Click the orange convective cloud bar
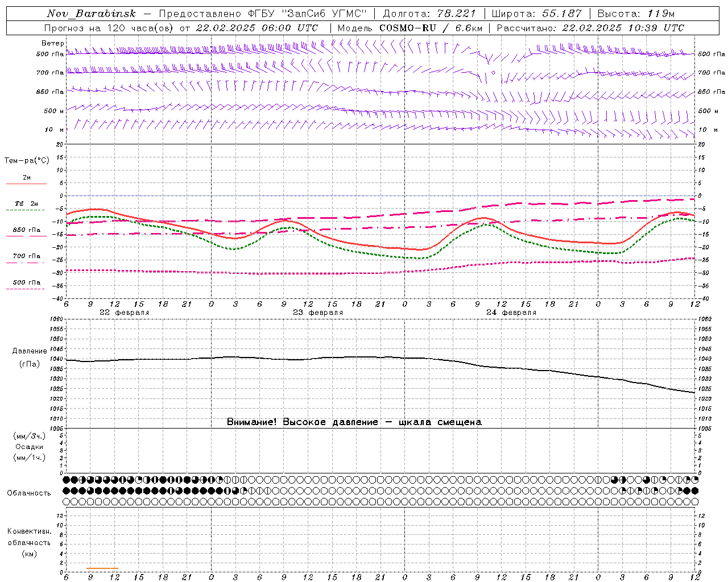 click(x=102, y=568)
